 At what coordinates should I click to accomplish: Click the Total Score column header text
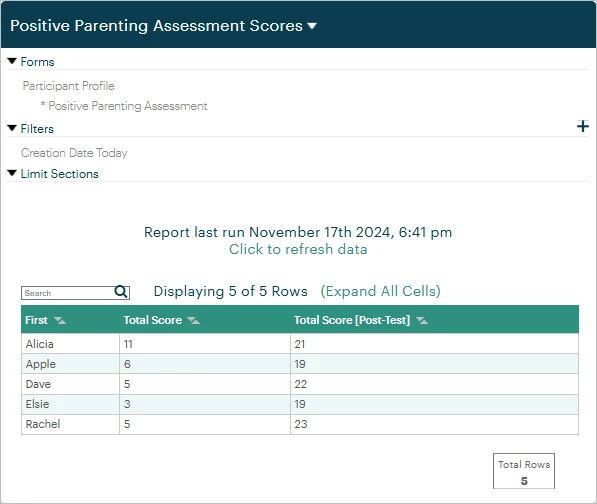[153, 320]
